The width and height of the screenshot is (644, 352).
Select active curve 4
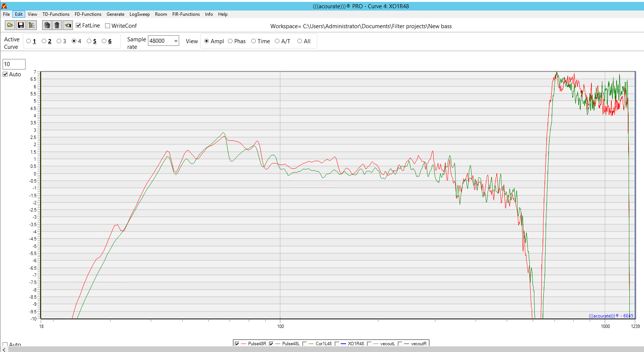click(74, 41)
